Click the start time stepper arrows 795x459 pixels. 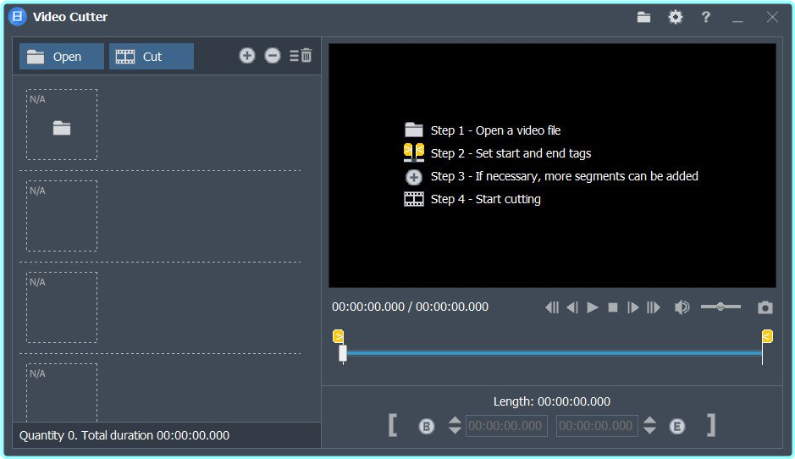(x=455, y=426)
